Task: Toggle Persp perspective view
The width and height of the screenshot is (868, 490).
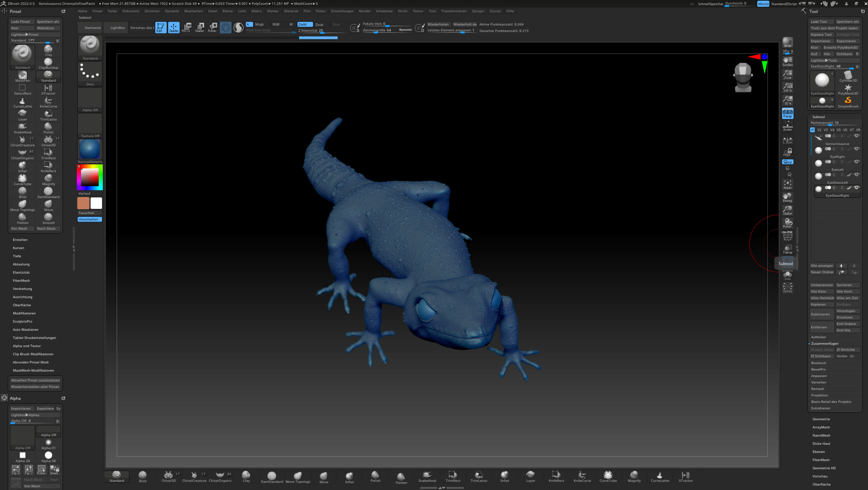Action: (x=787, y=114)
